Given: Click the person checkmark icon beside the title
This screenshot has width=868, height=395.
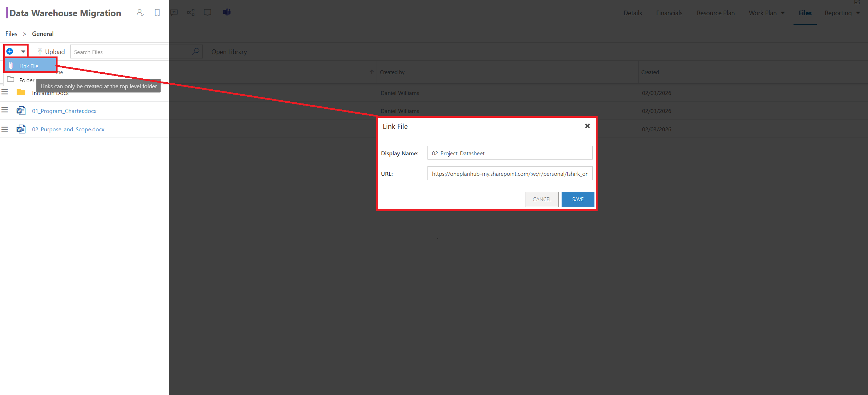Looking at the screenshot, I should pos(140,12).
